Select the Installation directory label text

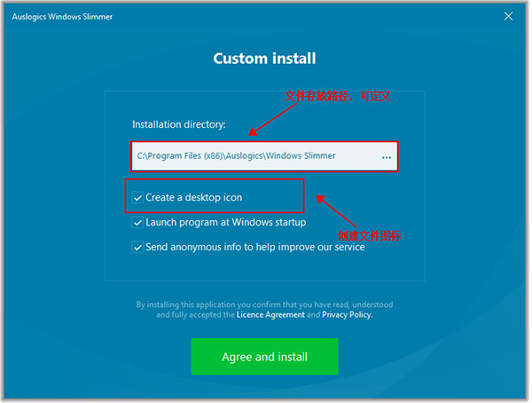179,124
